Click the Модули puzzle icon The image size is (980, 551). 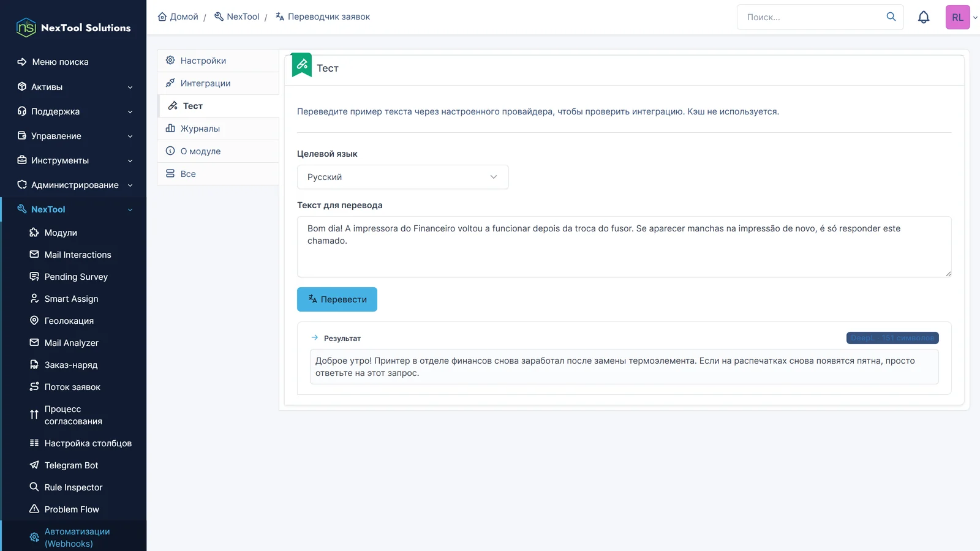click(x=34, y=233)
